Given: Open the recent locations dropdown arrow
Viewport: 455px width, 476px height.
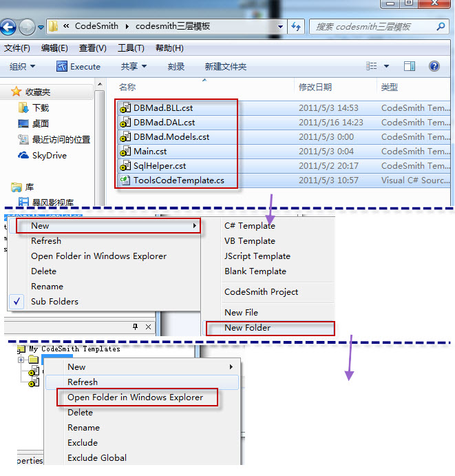Looking at the screenshot, I should pos(41,28).
